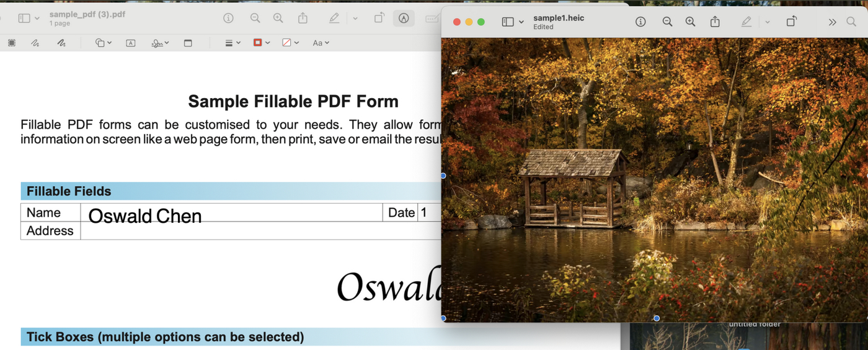The width and height of the screenshot is (868, 350).
Task: Share the sample_pdf document
Action: point(303,19)
